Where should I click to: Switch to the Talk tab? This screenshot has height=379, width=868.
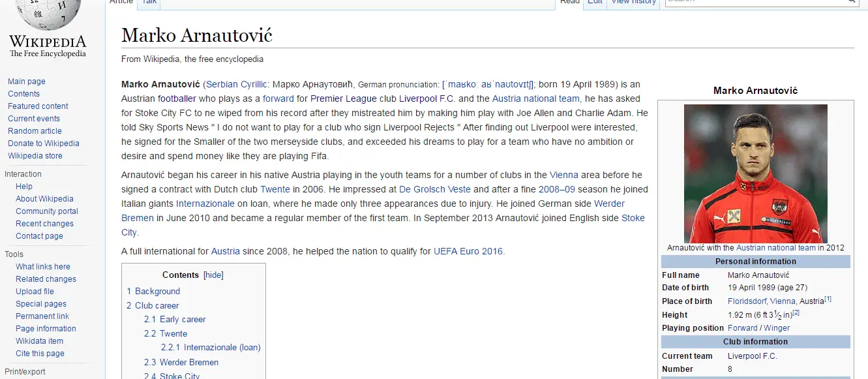point(149,3)
